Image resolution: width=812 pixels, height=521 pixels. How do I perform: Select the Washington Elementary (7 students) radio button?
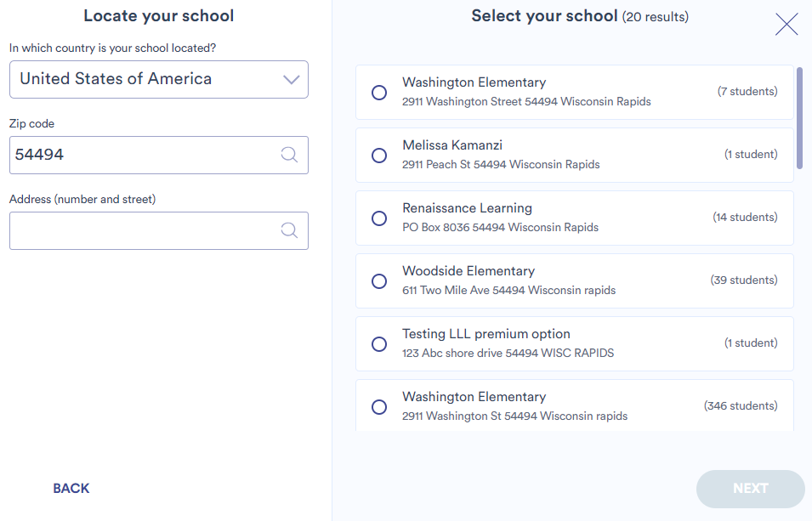378,93
